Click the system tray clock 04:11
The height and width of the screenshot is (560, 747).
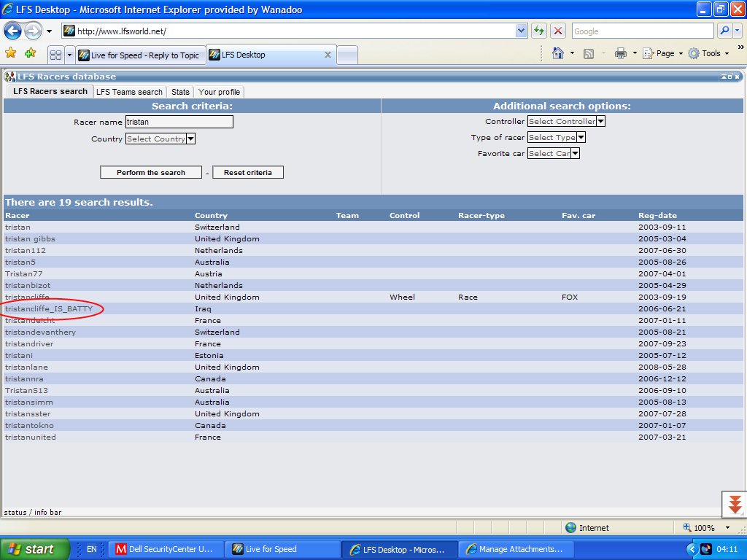pyautogui.click(x=727, y=549)
